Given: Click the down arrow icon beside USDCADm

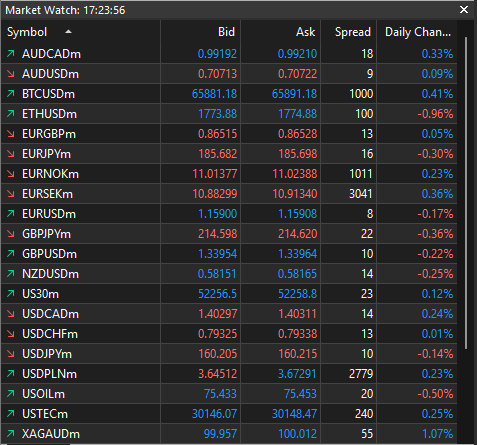Looking at the screenshot, I should point(11,313).
